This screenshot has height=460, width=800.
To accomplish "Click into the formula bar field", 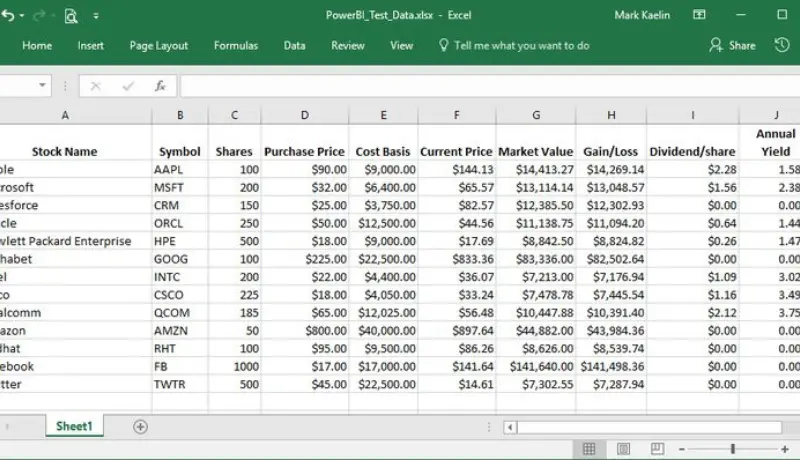I will coord(490,86).
